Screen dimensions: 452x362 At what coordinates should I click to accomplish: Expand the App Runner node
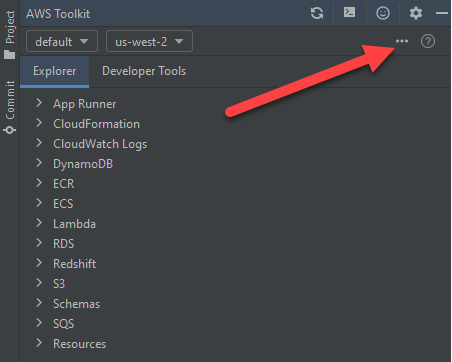[x=39, y=103]
